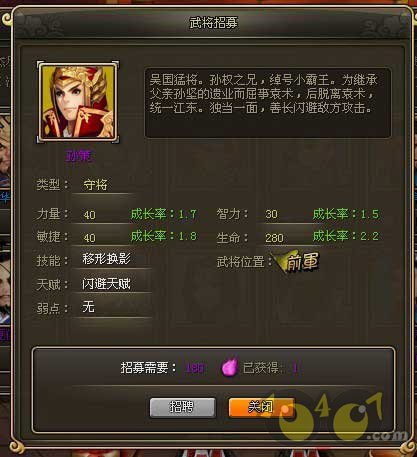Click the 生命 health value 280
This screenshot has width=417, height=457.
coord(274,238)
